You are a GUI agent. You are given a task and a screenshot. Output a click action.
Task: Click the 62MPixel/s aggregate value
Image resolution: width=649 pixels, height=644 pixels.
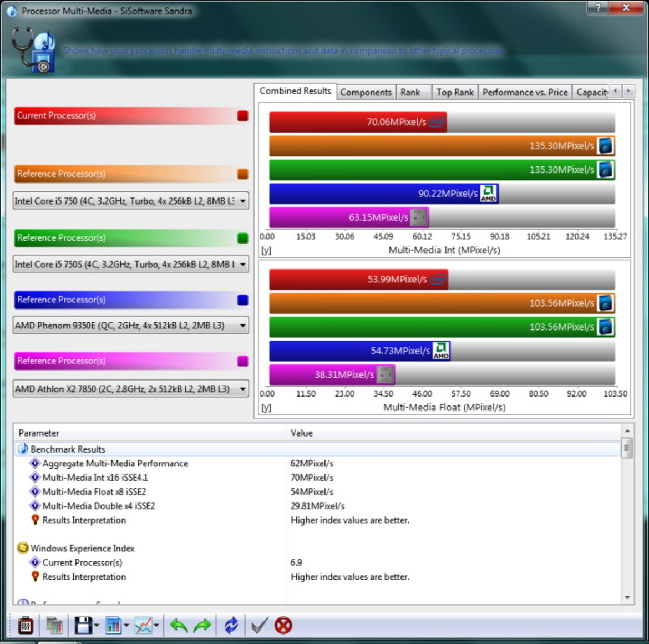312,464
